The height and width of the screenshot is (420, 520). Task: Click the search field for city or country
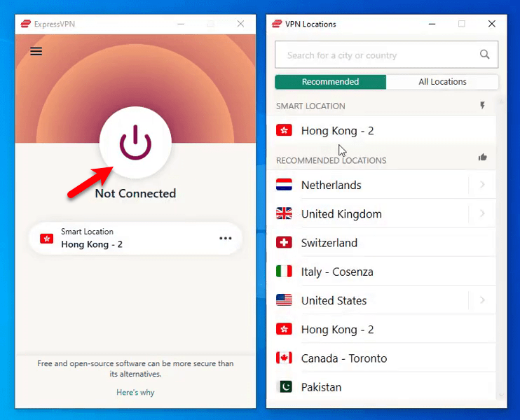386,55
